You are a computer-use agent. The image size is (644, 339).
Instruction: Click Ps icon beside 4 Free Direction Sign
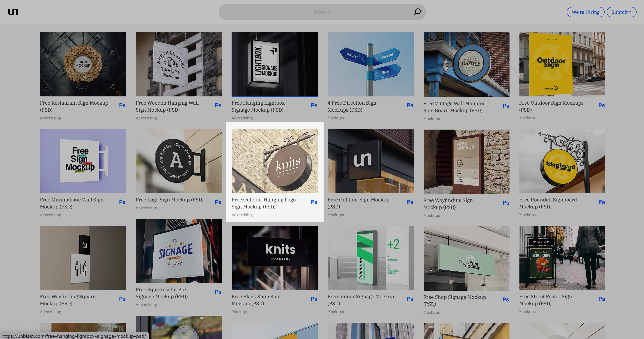pyautogui.click(x=410, y=105)
